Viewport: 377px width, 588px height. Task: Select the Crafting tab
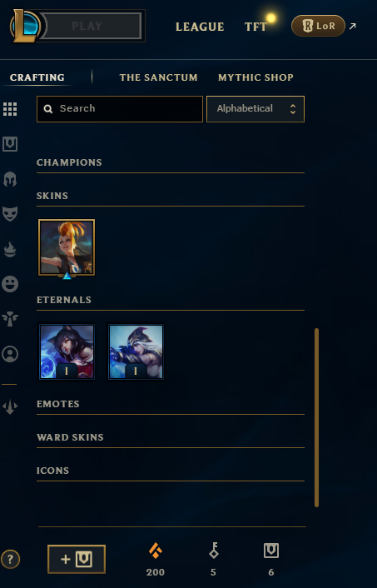tap(37, 77)
